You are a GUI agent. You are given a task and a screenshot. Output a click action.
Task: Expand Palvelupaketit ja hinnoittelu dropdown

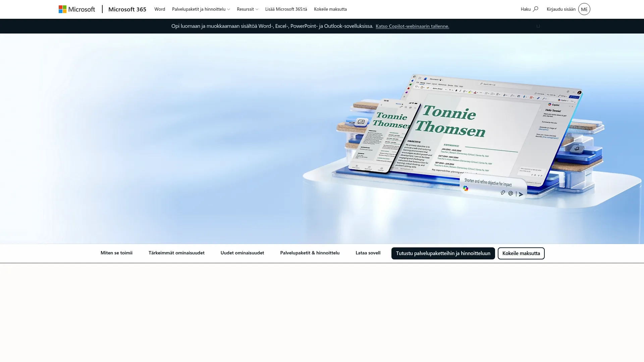tap(201, 9)
